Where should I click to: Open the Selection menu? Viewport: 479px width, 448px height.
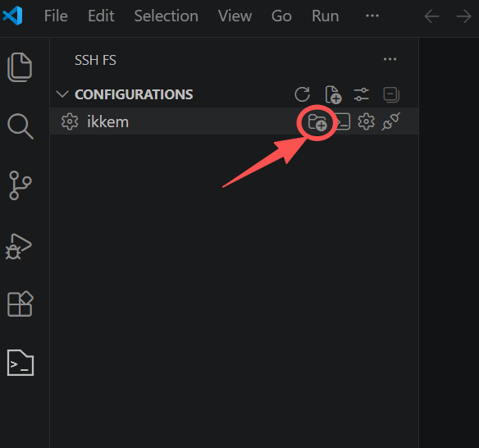167,16
